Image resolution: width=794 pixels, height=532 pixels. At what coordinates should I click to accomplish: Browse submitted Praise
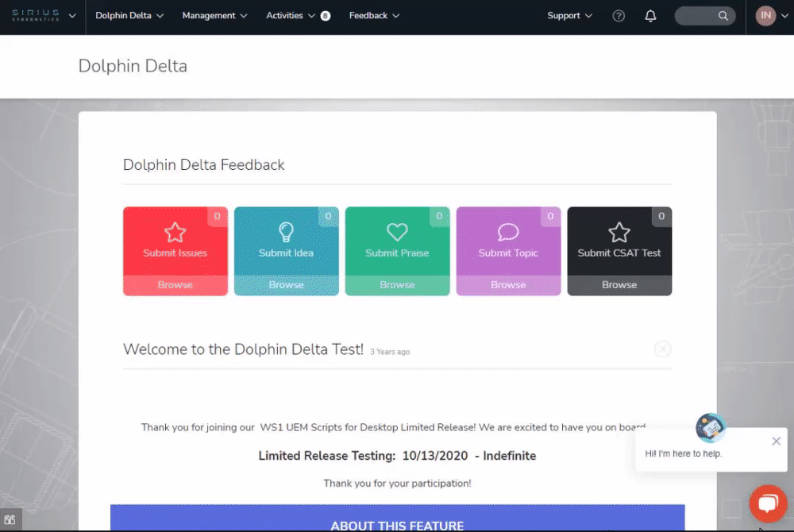pyautogui.click(x=397, y=285)
